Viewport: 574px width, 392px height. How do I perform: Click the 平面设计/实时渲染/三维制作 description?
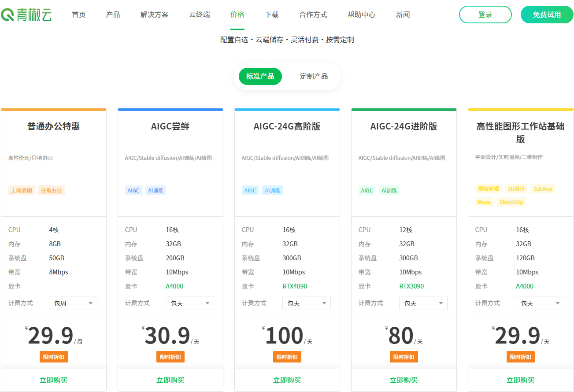click(x=509, y=157)
